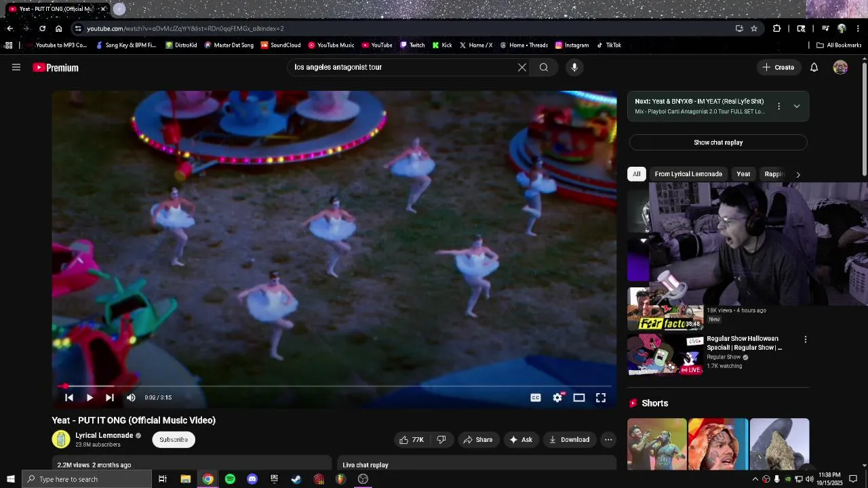Open TikTok bookmark

pyautogui.click(x=609, y=45)
